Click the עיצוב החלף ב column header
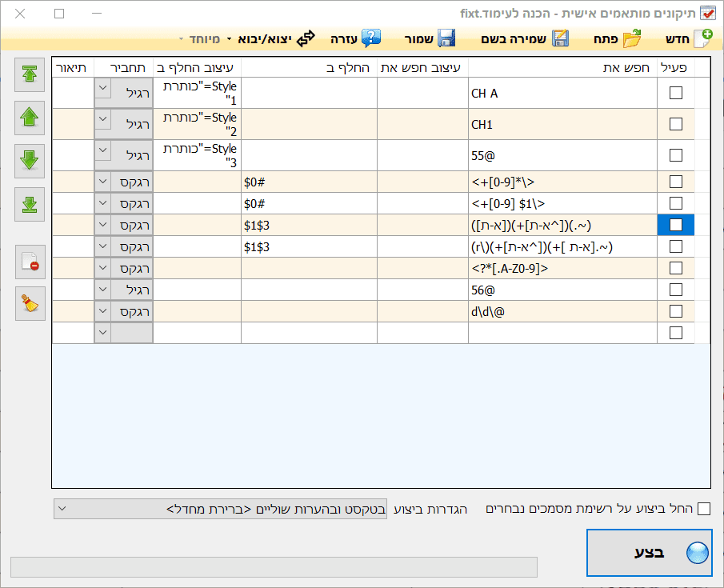 coord(197,67)
